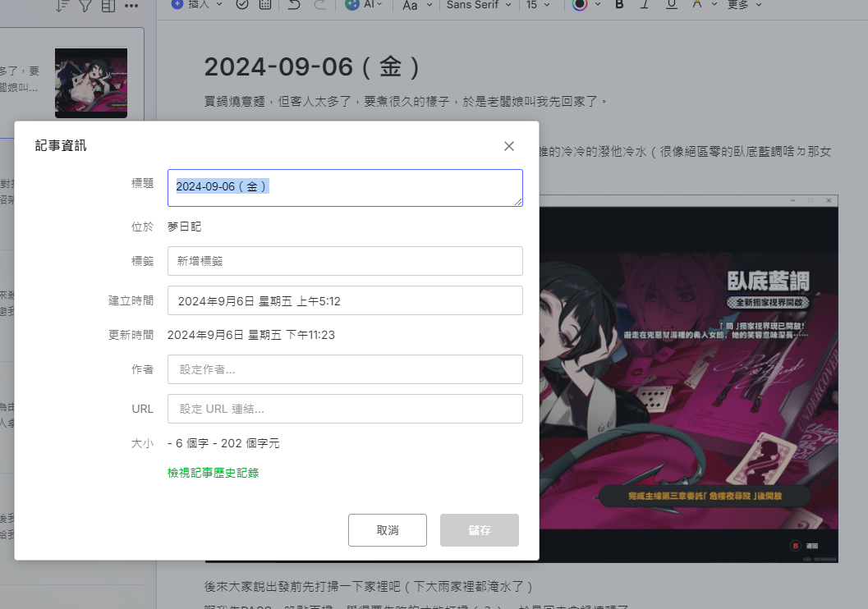The height and width of the screenshot is (609, 868).
Task: Close the 記事資訊 dialog with the X
Action: click(509, 146)
